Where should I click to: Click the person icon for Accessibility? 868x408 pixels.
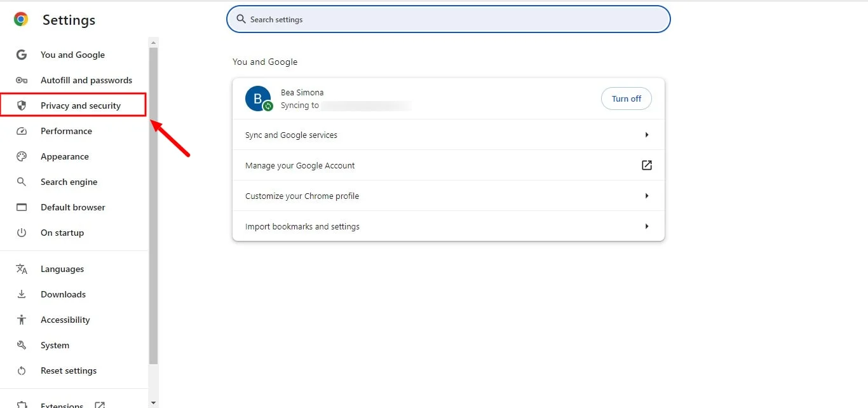[22, 320]
